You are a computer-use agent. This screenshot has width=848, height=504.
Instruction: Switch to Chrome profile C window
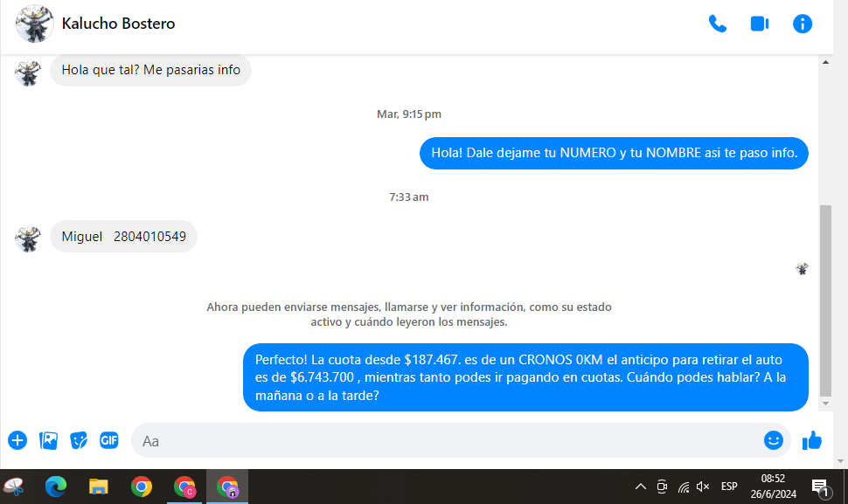click(184, 487)
